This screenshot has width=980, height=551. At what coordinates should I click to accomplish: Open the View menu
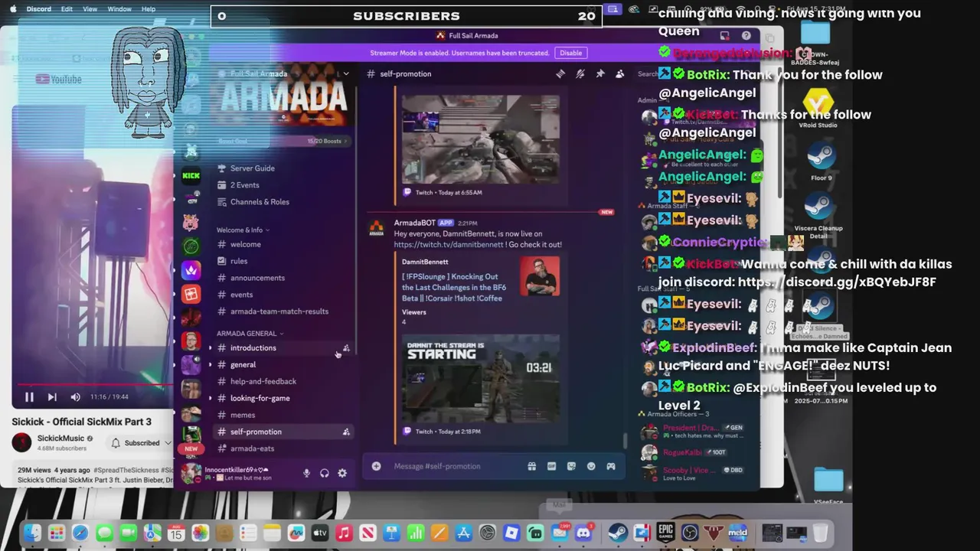pyautogui.click(x=90, y=9)
